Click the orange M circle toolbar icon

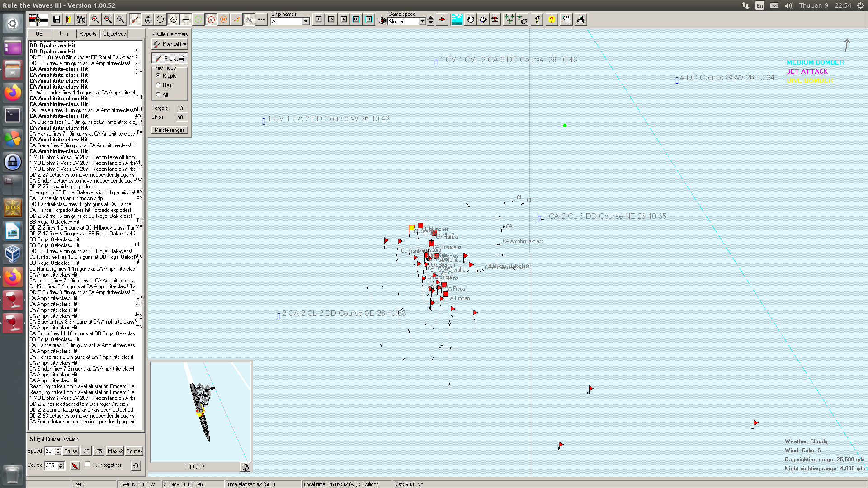tap(223, 19)
